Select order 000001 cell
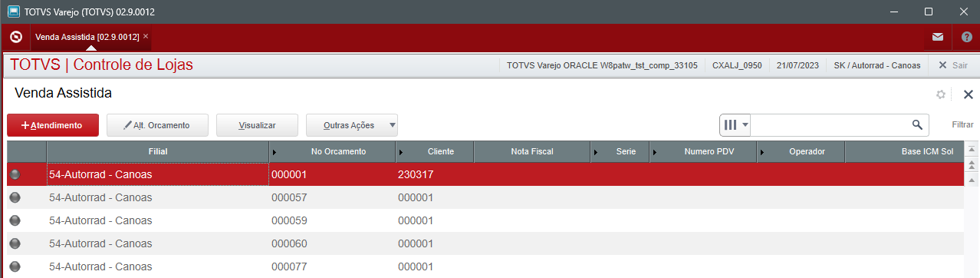980x278 pixels. pos(332,175)
